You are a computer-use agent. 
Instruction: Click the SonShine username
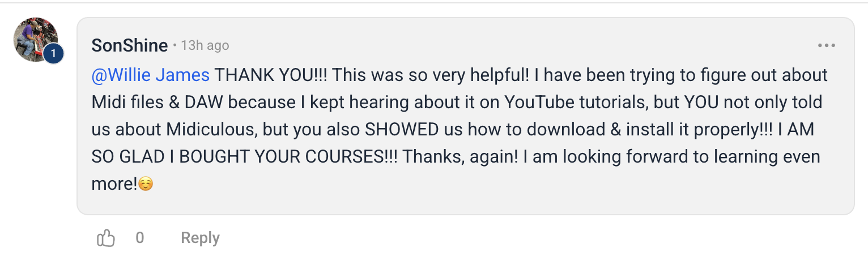pos(129,46)
